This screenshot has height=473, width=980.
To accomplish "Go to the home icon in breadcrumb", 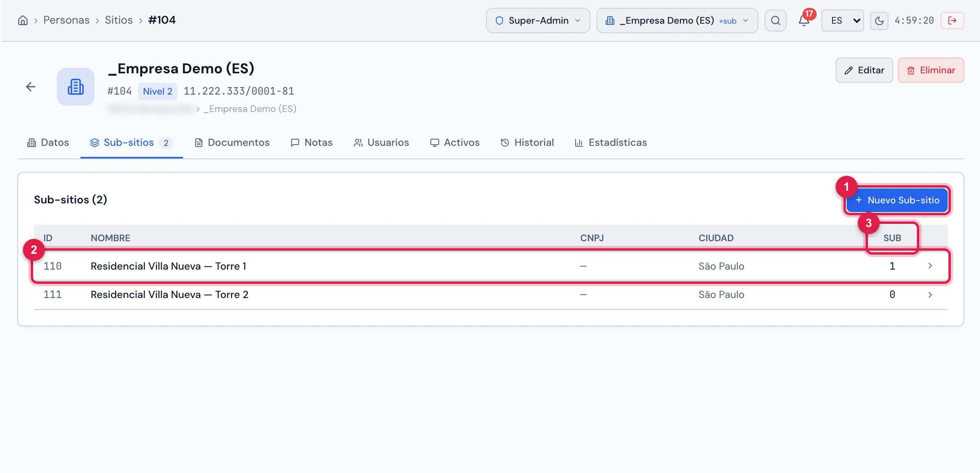I will point(23,20).
